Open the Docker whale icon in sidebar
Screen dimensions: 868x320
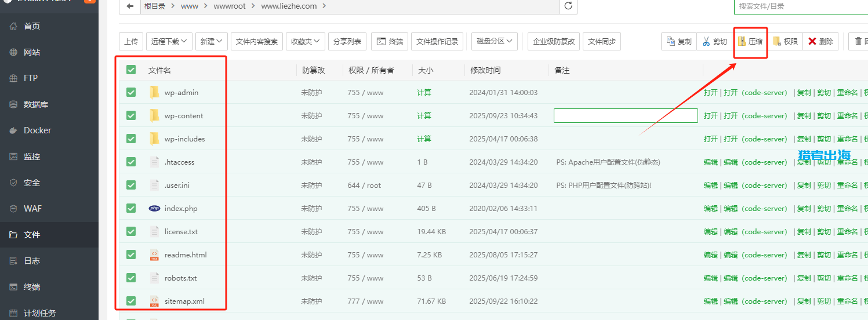(x=14, y=130)
